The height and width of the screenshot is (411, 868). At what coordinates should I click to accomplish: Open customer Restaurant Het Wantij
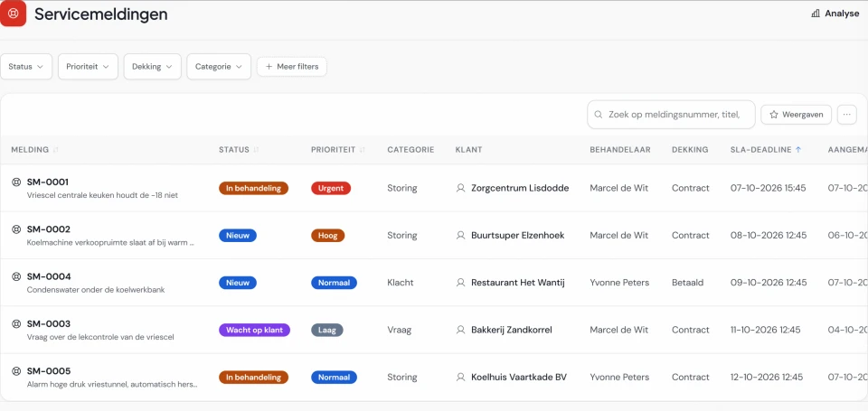517,283
